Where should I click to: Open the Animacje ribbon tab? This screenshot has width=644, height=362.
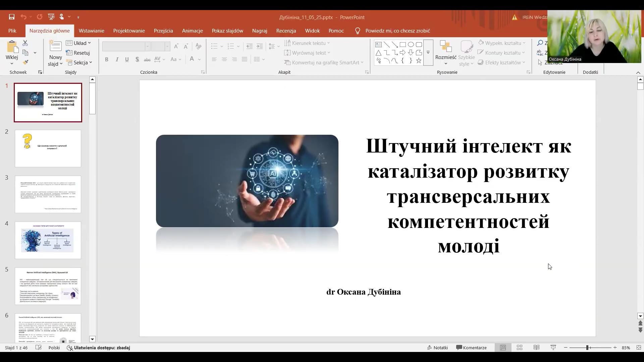192,31
